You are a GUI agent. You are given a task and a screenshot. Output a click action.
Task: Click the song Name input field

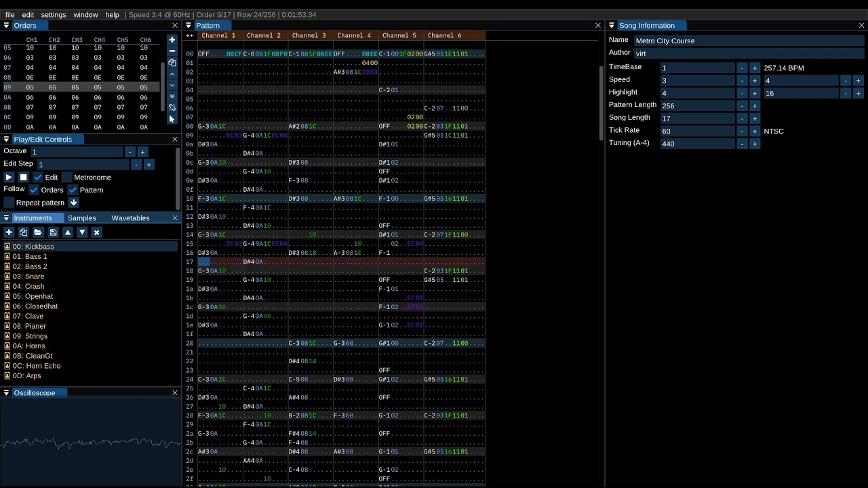click(x=748, y=41)
